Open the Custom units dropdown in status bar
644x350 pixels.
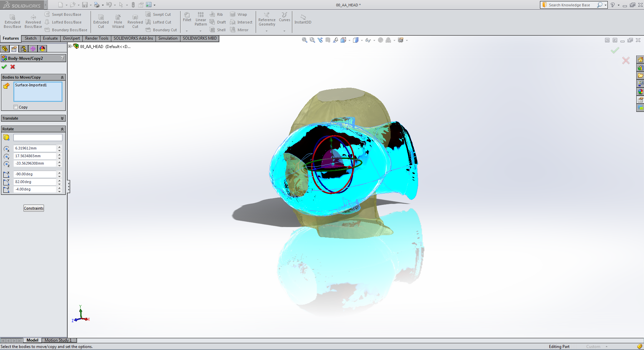pos(606,347)
